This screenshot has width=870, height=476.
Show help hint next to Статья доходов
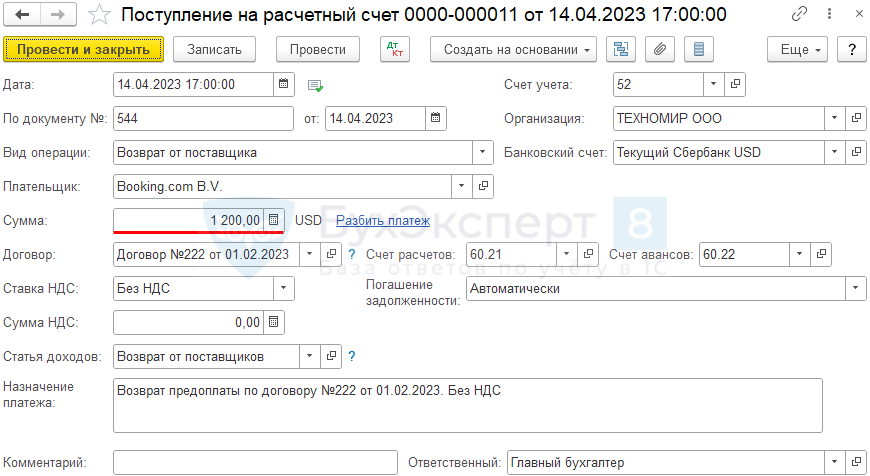click(352, 356)
